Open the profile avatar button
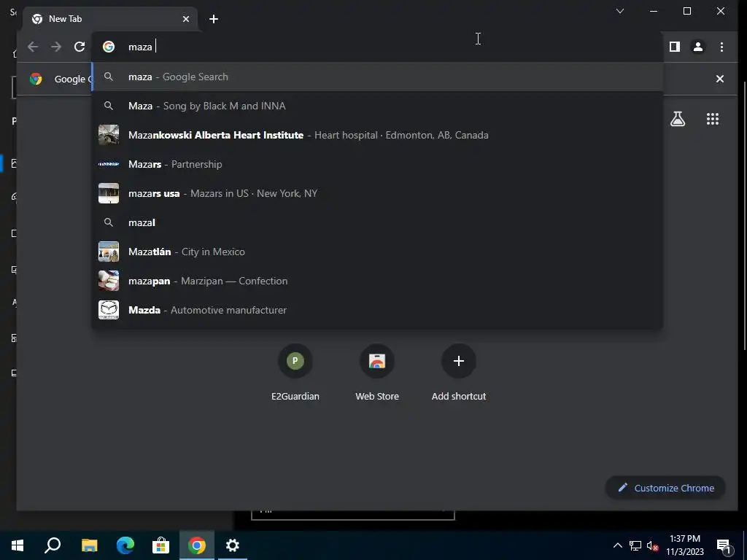This screenshot has height=560, width=747. click(698, 47)
